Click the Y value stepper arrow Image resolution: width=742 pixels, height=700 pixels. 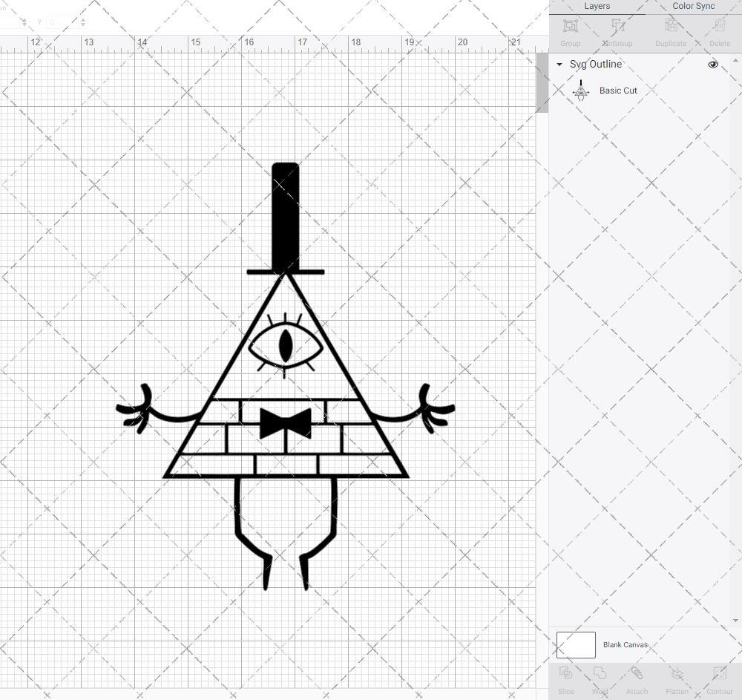(82, 22)
